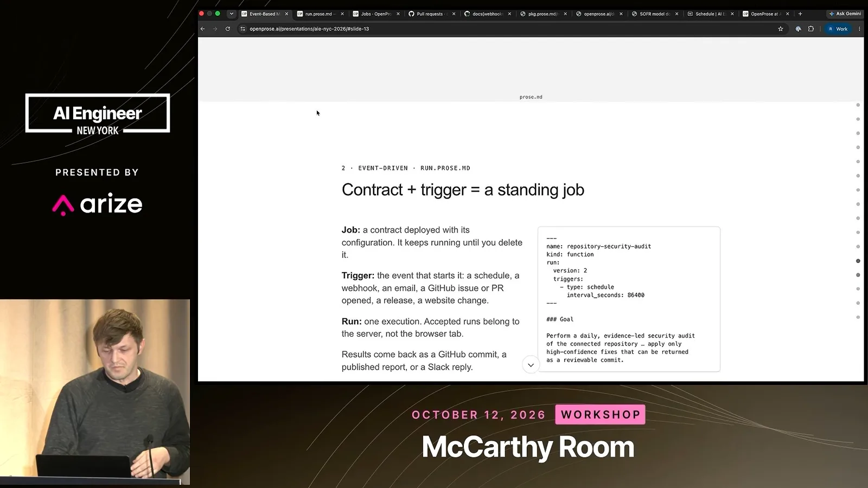Viewport: 868px width, 488px height.
Task: Click the '### Goal' line in the code
Action: 560,319
